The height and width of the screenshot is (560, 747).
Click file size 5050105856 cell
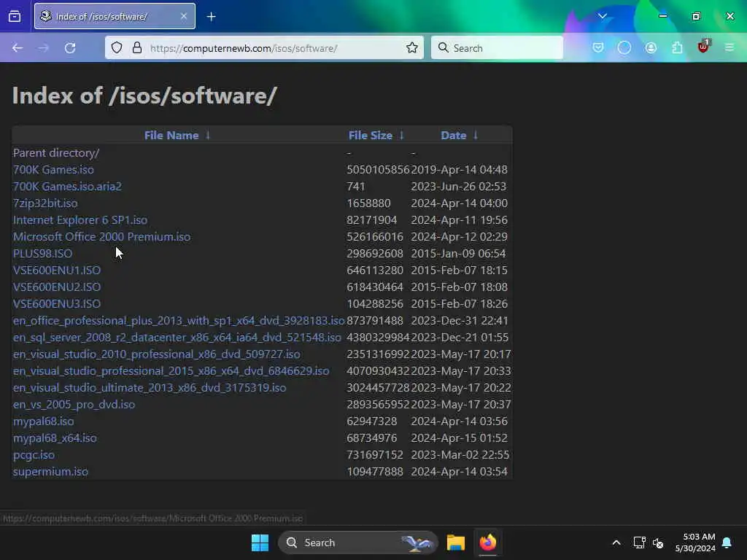tap(379, 169)
